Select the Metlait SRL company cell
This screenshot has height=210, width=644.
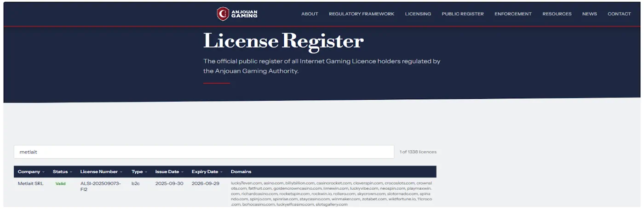pos(30,183)
